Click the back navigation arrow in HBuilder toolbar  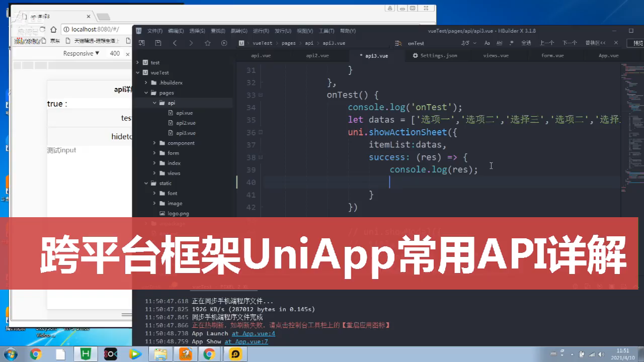pos(175,43)
